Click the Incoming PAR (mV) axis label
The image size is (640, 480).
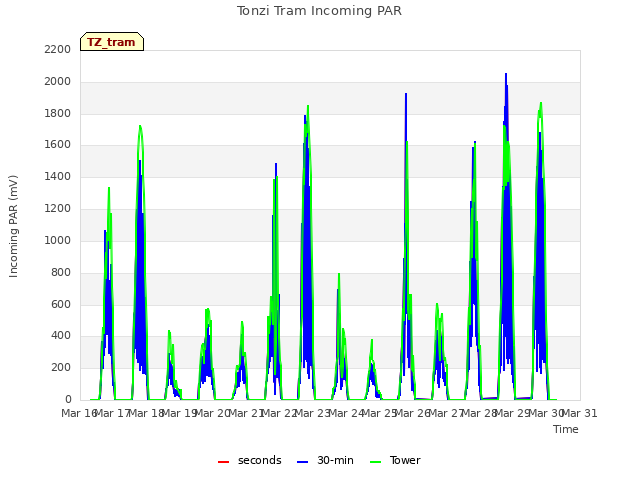click(13, 227)
